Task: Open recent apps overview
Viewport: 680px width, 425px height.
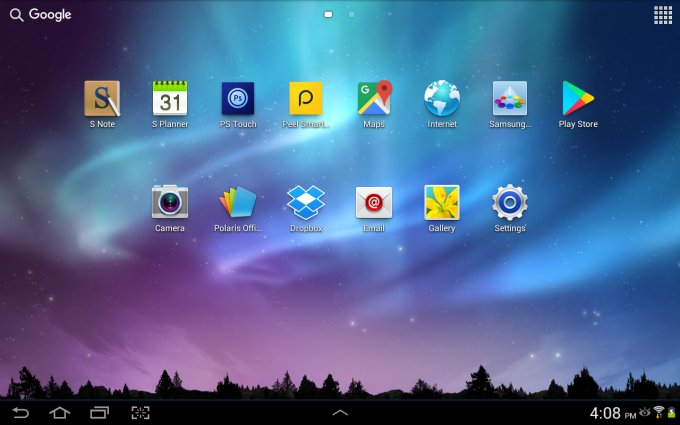Action: tap(99, 412)
